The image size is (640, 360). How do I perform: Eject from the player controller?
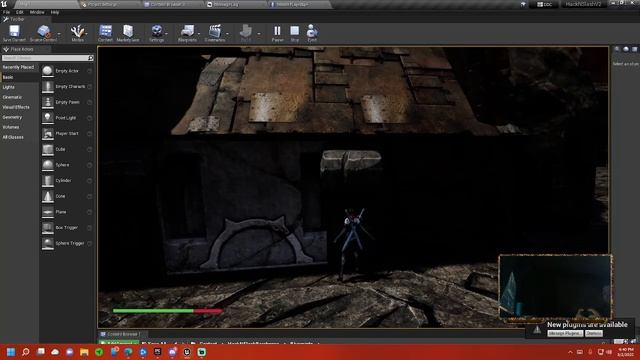click(x=312, y=31)
